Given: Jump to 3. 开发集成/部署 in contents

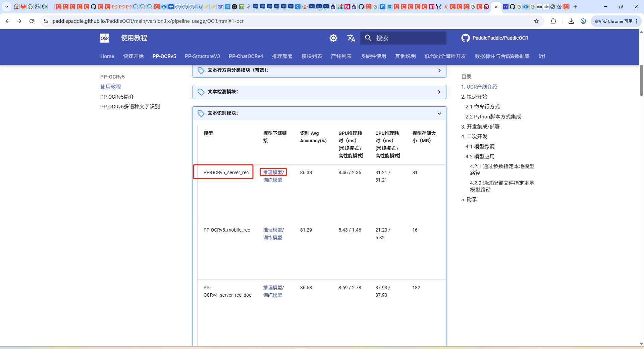Looking at the screenshot, I should (480, 127).
